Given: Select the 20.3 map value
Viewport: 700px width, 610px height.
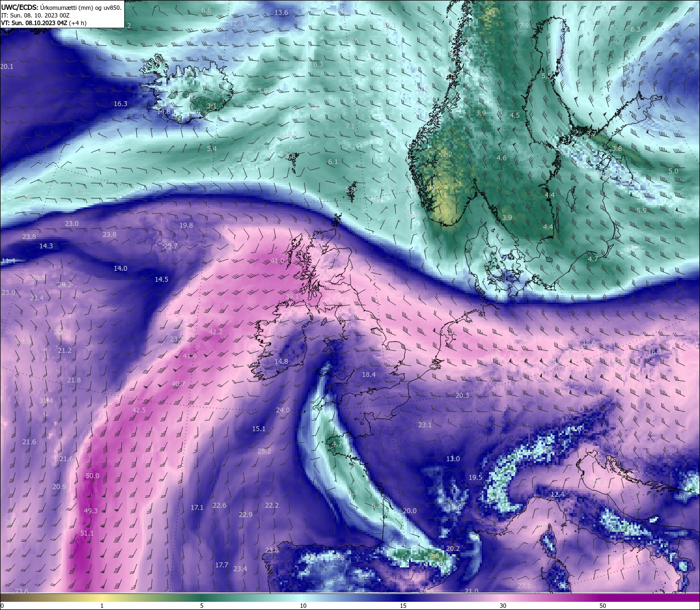Looking at the screenshot, I should coord(462,396).
